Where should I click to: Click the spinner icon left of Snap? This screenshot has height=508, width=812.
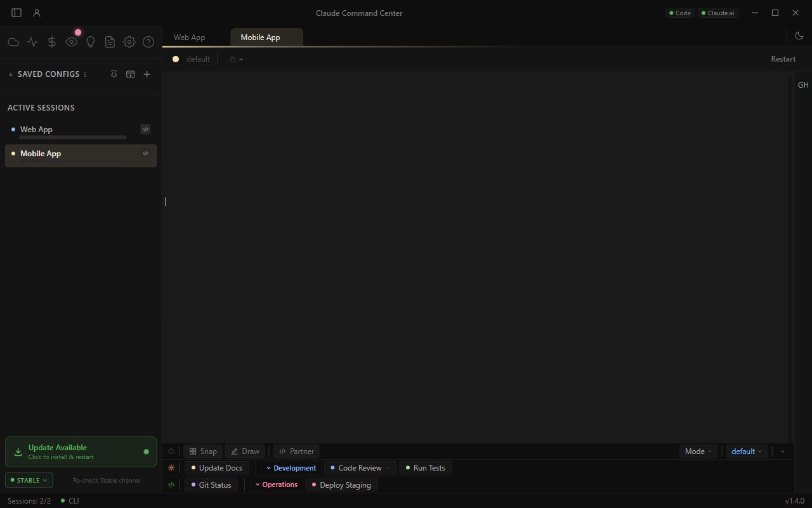pyautogui.click(x=171, y=451)
